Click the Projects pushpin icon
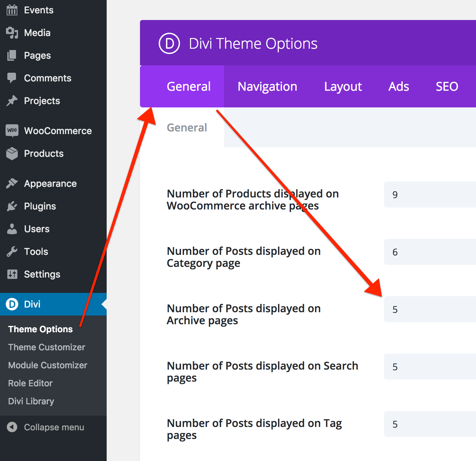Image resolution: width=476 pixels, height=461 pixels. pyautogui.click(x=12, y=101)
